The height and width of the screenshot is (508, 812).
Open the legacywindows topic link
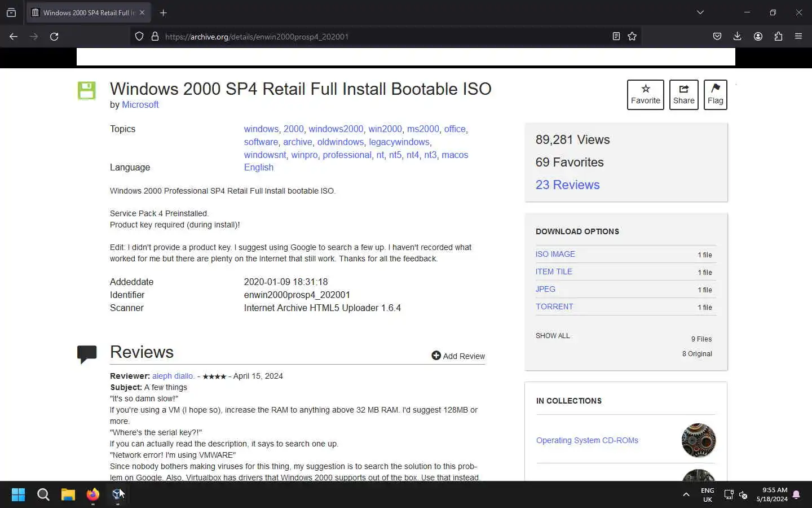(x=399, y=142)
